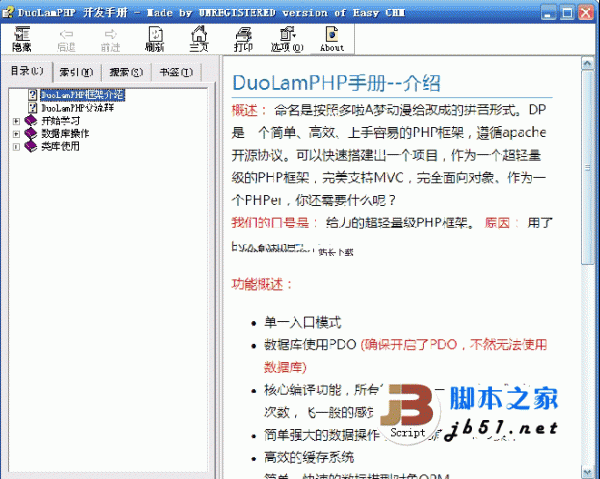
Task: Click the page icon beside DuoLamPHP框架介绍
Action: click(x=33, y=95)
